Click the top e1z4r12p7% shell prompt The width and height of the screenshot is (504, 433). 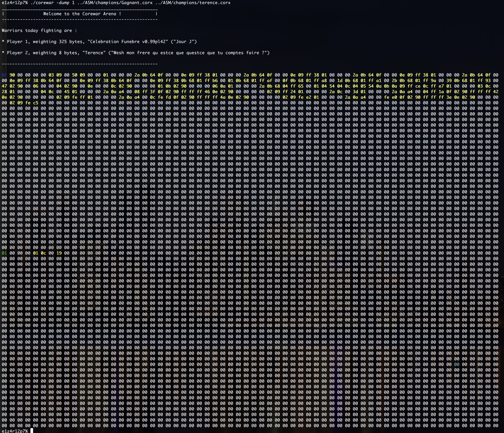15,3
